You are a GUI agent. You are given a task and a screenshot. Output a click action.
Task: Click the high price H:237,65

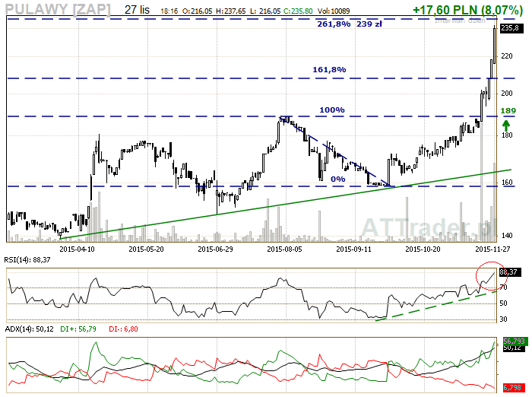pyautogui.click(x=231, y=11)
